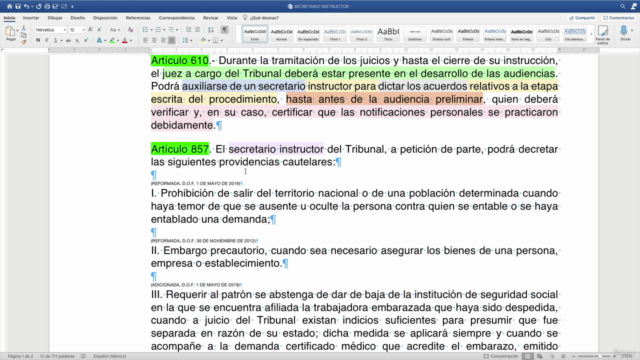Image resolution: width=640 pixels, height=360 pixels.
Task: Open the highlight color dropdown arrow
Action: coord(118,40)
